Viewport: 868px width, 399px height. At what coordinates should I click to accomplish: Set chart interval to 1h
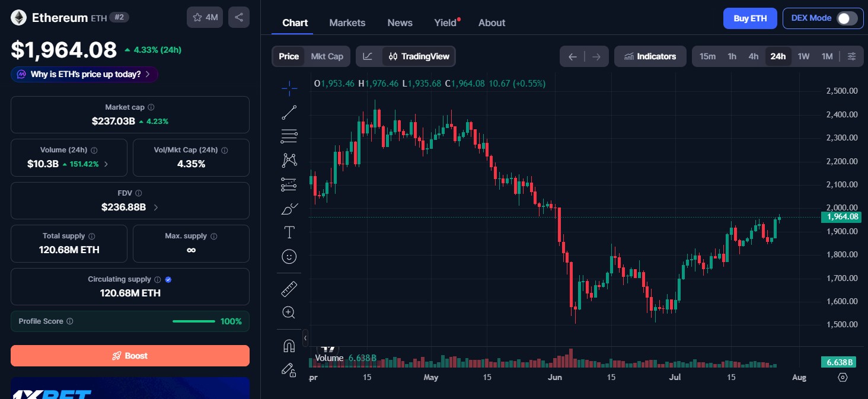pos(732,56)
